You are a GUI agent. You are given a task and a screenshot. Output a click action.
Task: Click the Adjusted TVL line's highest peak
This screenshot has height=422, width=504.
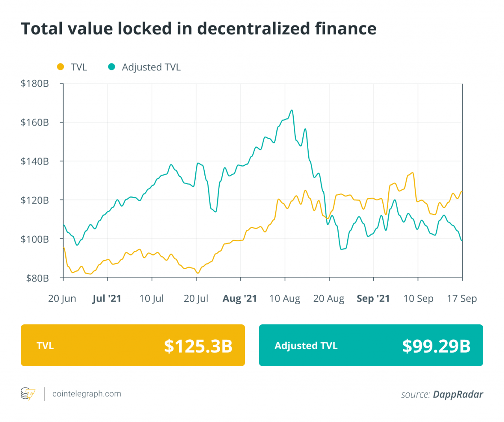291,111
